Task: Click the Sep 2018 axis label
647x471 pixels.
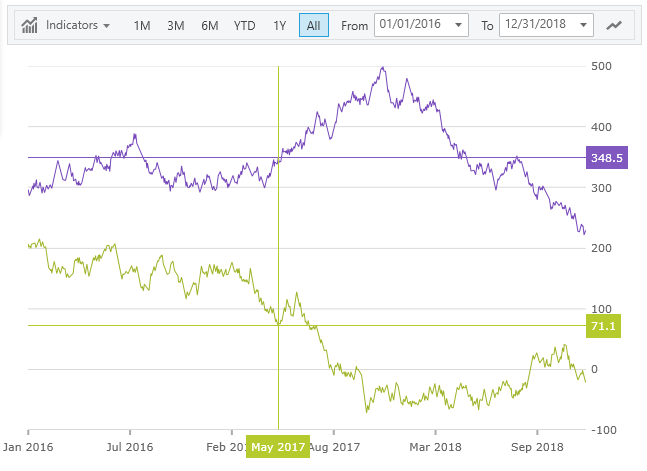Action: click(538, 446)
